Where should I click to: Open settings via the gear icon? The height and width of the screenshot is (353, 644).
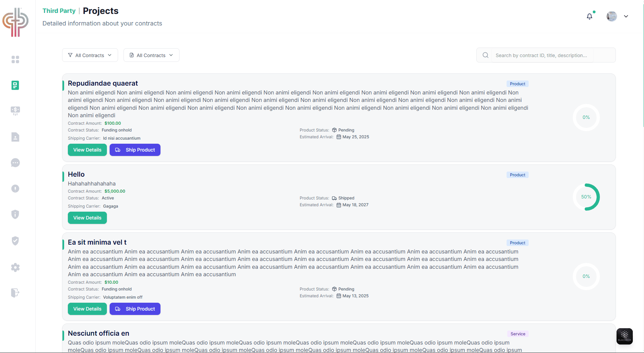pyautogui.click(x=15, y=267)
